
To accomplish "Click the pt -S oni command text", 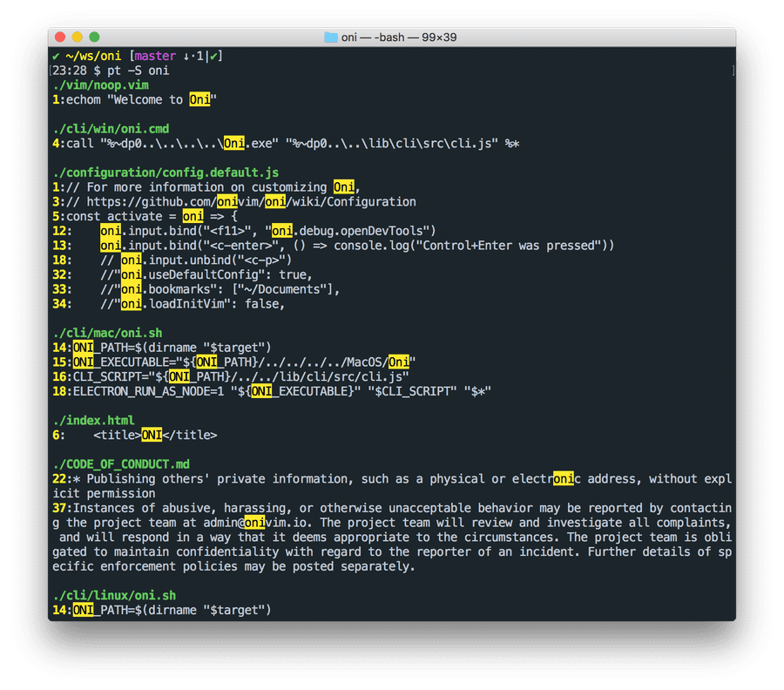I will point(139,70).
